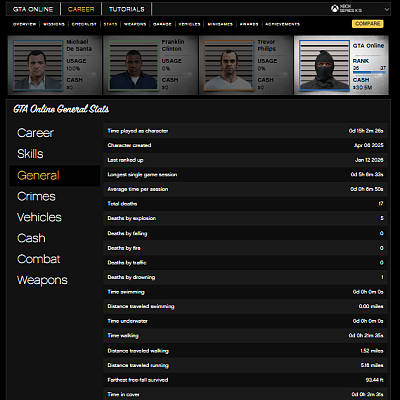This screenshot has width=400, height=400.
Task: Click the 'Time underwater' label
Action: tap(128, 321)
